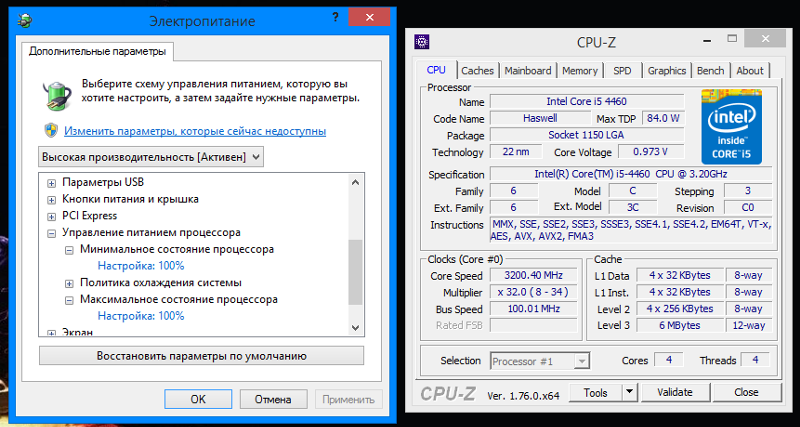This screenshot has width=800, height=427.
Task: Click the 12-way Level 3 associativity value
Action: coord(748,325)
